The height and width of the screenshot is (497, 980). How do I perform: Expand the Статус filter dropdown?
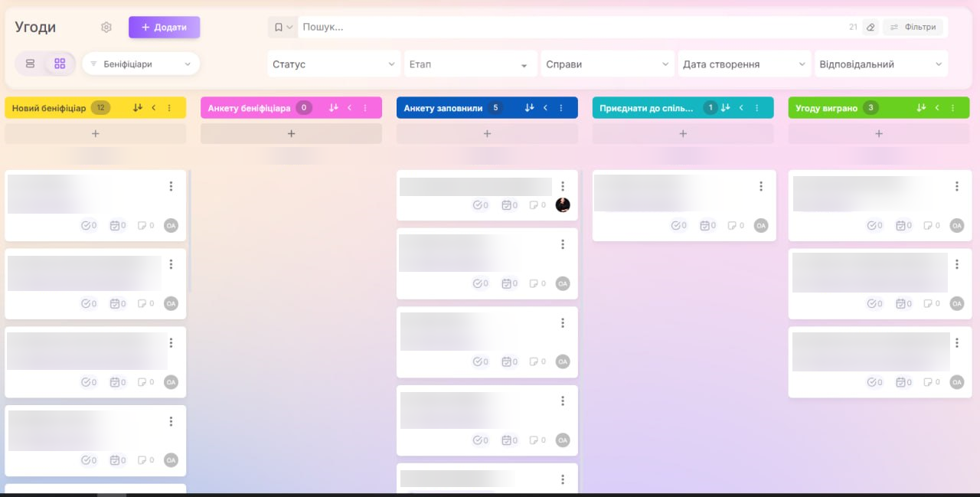pyautogui.click(x=334, y=64)
